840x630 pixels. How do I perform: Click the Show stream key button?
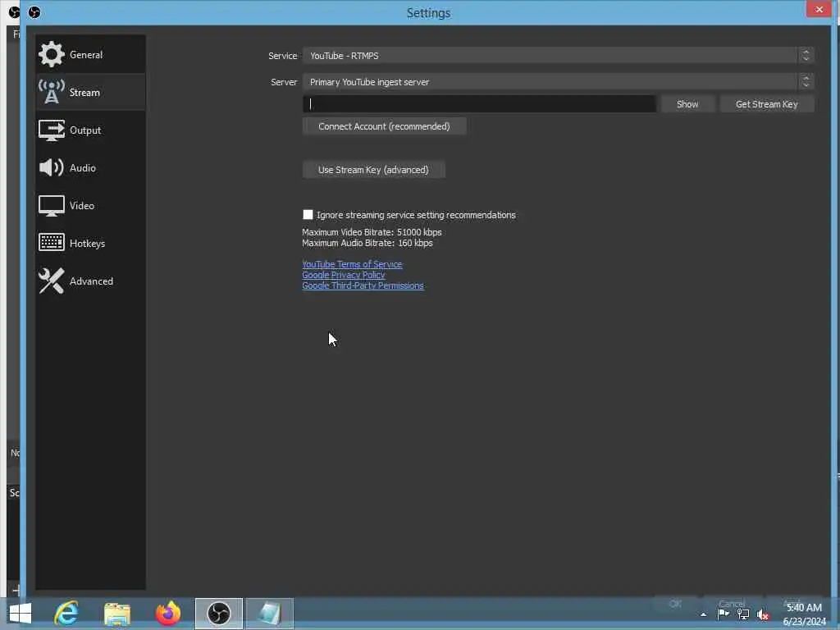point(687,104)
